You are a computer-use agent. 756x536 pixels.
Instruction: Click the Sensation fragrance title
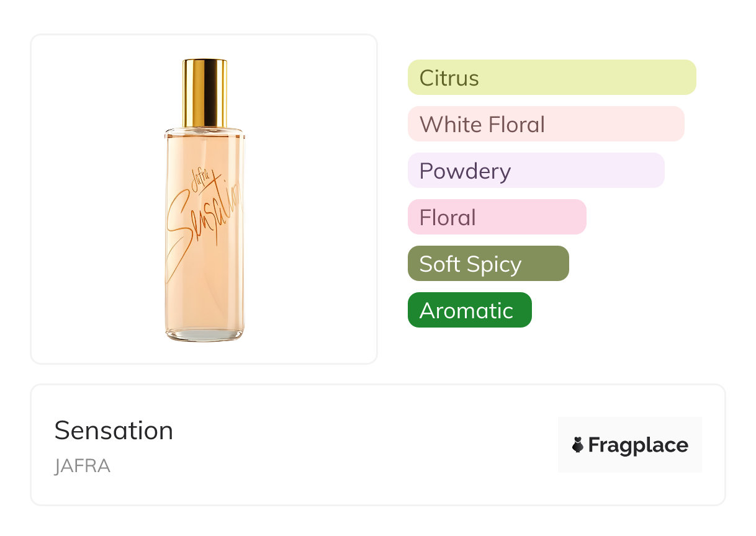114,431
